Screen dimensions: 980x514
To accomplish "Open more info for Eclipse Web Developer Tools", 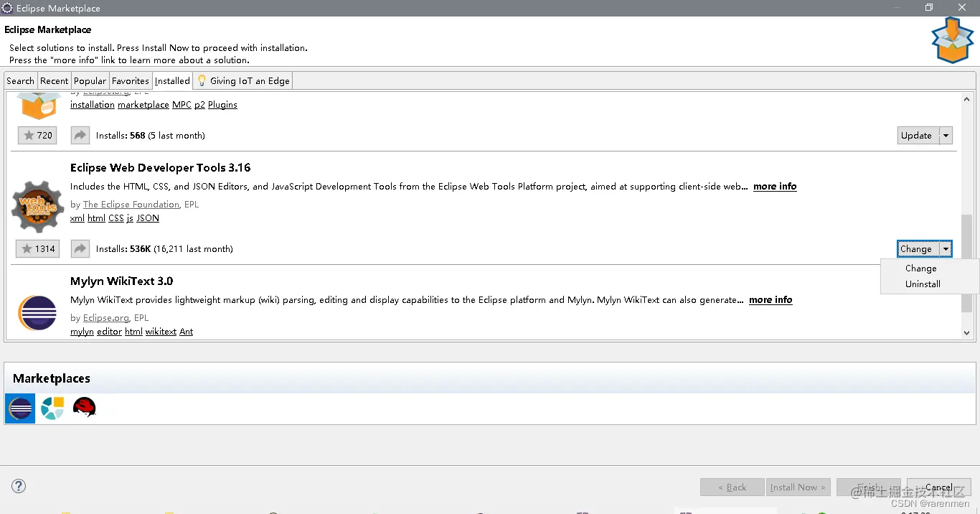I will (x=775, y=187).
